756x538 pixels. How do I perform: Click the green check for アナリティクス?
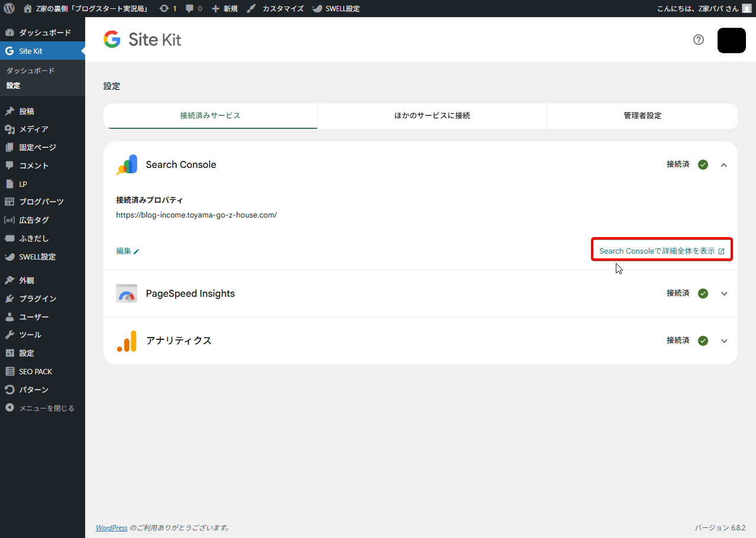[703, 341]
